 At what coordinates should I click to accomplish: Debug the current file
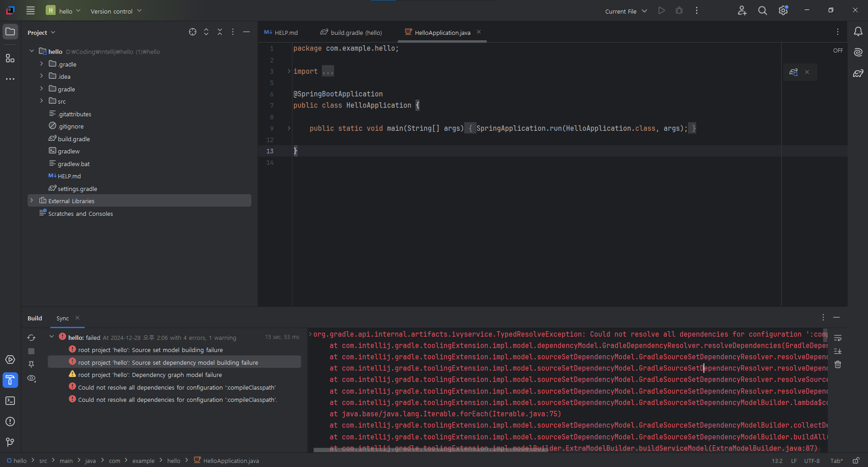click(679, 10)
